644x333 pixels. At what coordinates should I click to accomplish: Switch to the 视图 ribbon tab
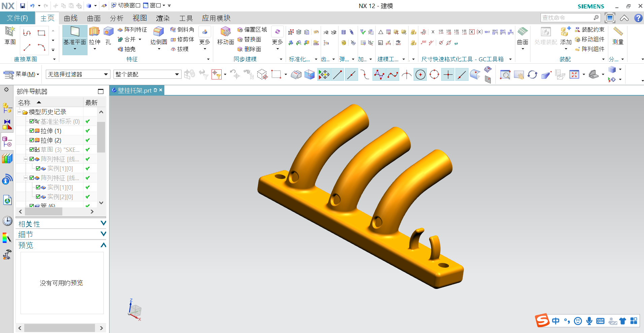[x=140, y=18]
